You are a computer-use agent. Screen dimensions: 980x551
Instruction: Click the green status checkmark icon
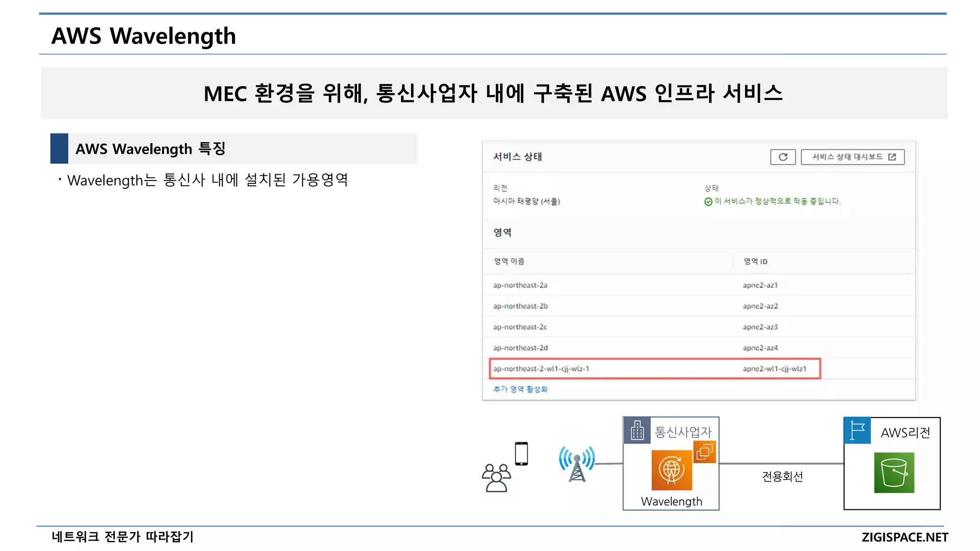click(708, 202)
